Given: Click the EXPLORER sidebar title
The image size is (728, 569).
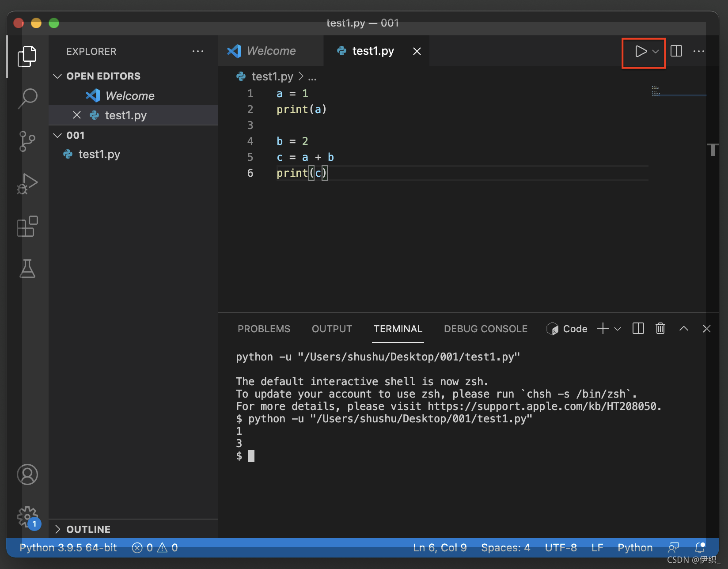Looking at the screenshot, I should [x=91, y=52].
